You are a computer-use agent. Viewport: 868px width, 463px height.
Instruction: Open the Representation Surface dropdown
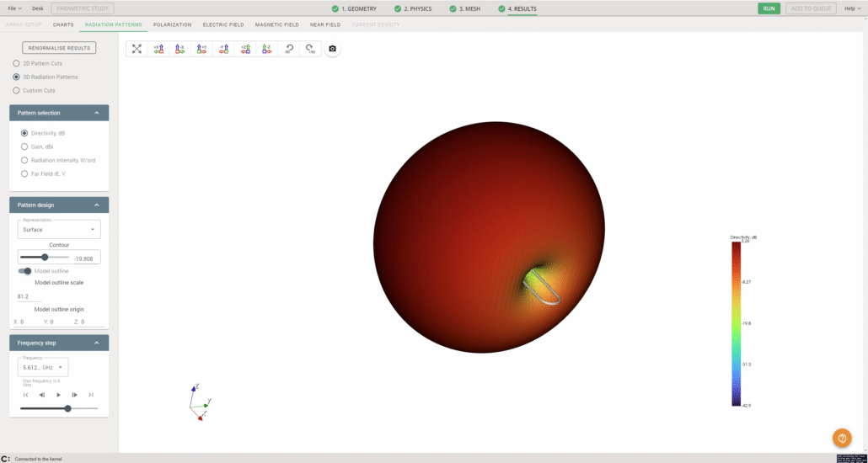point(59,229)
